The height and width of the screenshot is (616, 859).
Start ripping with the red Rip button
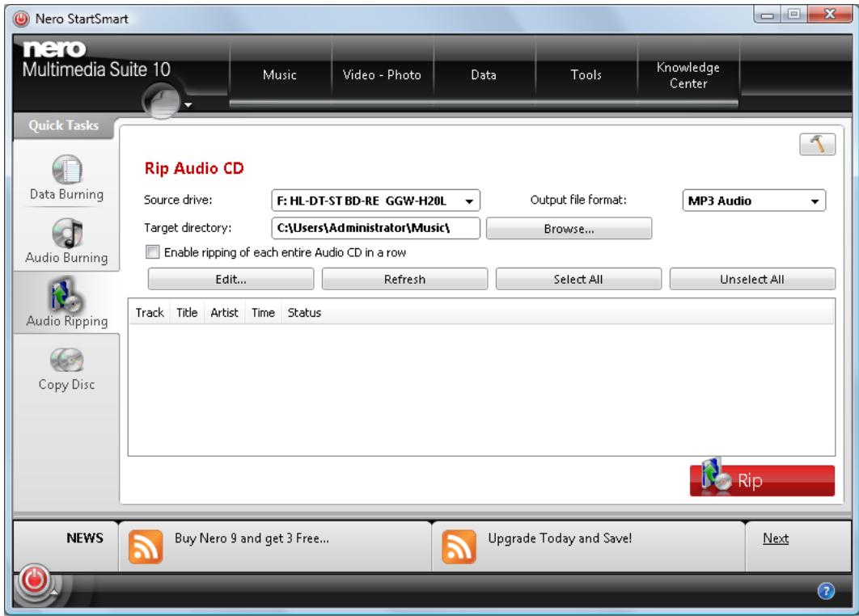point(762,481)
